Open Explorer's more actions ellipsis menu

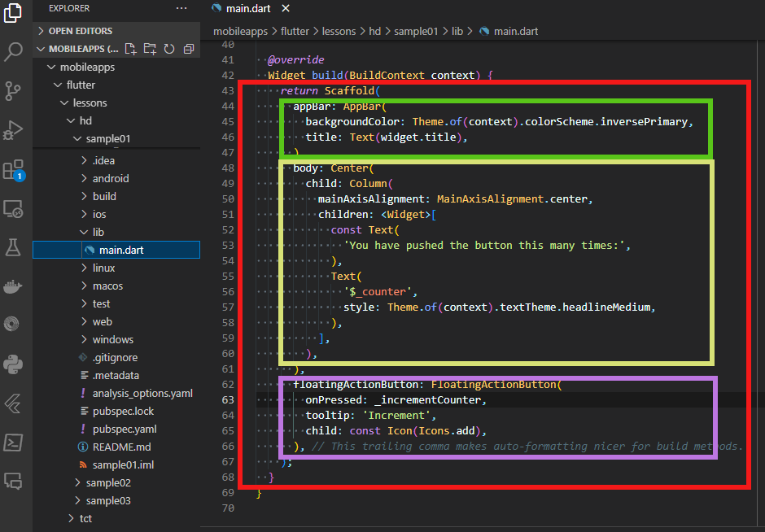click(x=181, y=8)
